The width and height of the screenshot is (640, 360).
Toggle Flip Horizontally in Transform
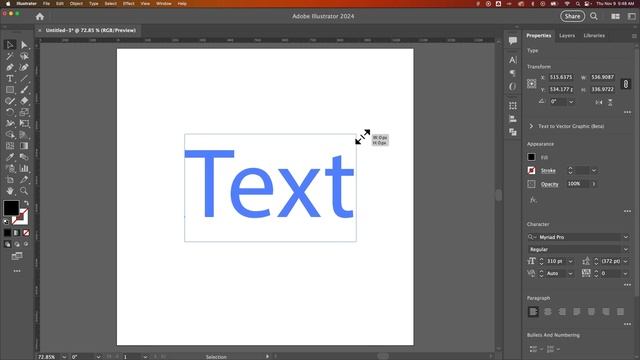599,102
